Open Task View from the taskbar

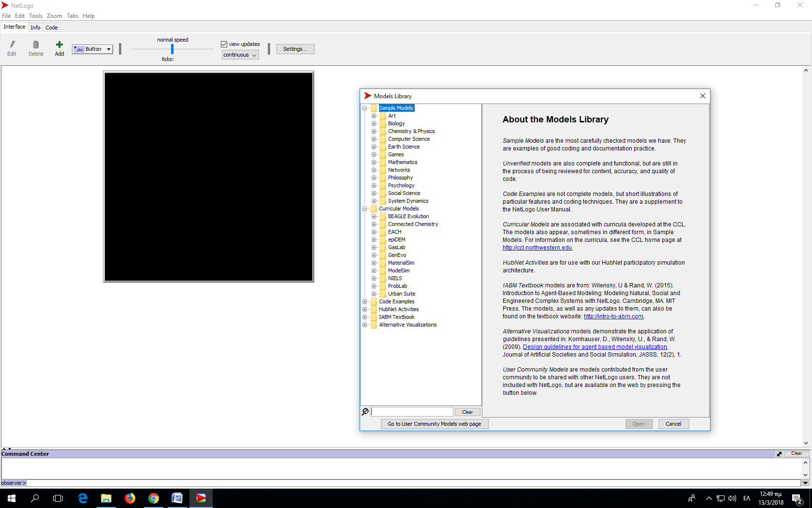pos(58,498)
